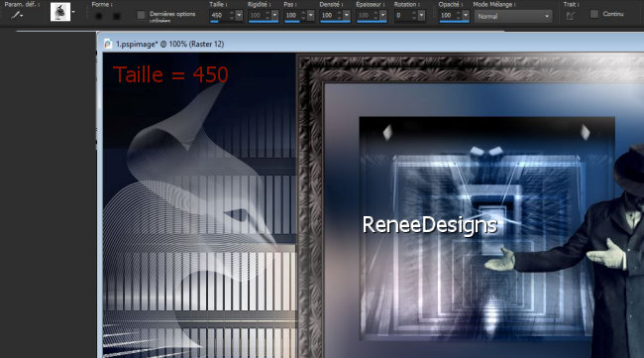Click the Taille spinner arrows
The width and height of the screenshot is (644, 358).
pos(232,16)
